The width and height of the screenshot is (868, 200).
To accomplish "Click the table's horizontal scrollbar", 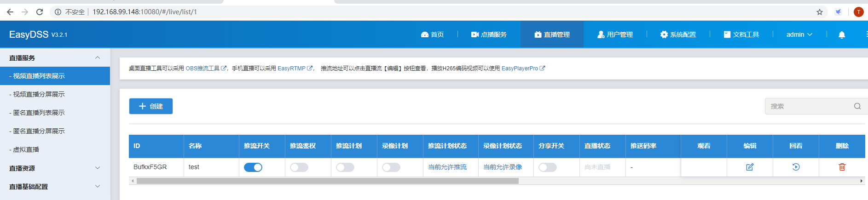I will (x=327, y=181).
